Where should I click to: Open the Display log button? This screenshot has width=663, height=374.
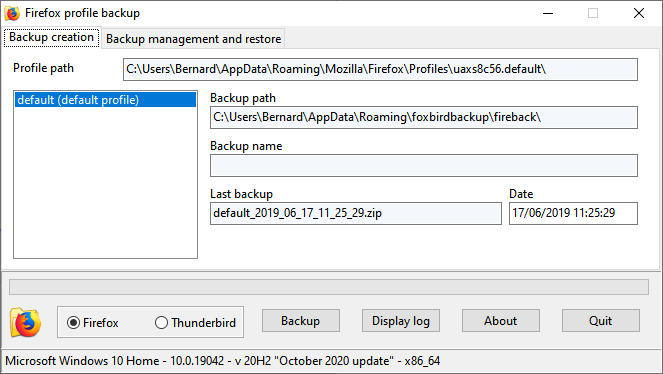401,321
